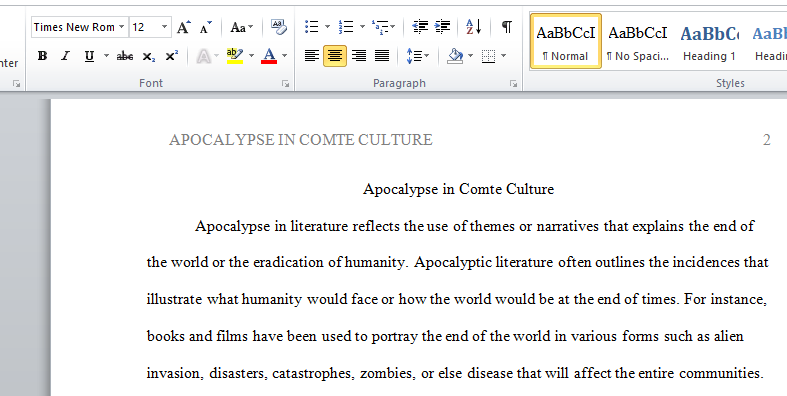Click in the font size field
Image resolution: width=787 pixels, height=396 pixels.
(x=144, y=27)
